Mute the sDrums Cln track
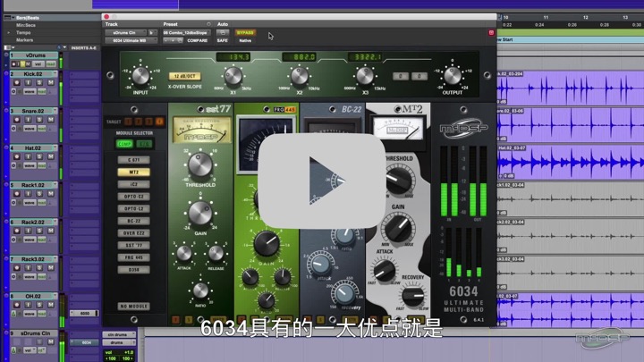 pyautogui.click(x=51, y=341)
